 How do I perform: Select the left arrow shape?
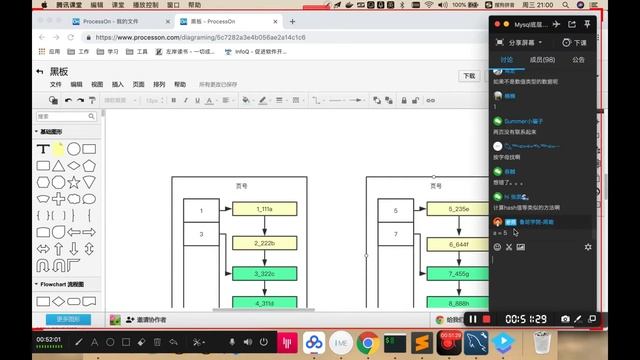[73, 232]
